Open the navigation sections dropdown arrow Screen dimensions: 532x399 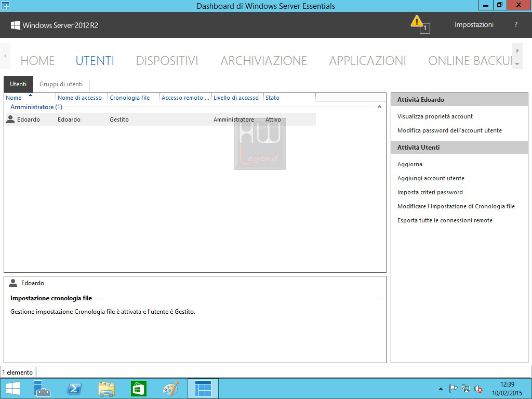point(517,64)
